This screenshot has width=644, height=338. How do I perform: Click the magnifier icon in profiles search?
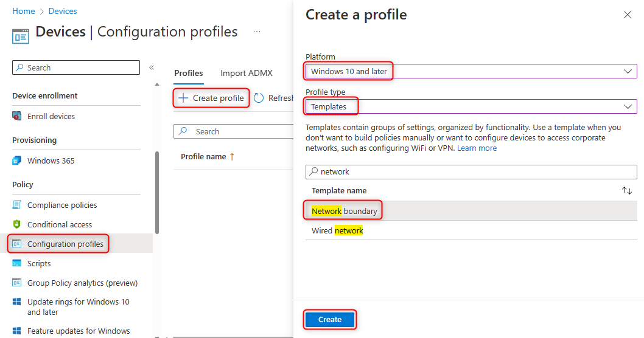(x=184, y=131)
